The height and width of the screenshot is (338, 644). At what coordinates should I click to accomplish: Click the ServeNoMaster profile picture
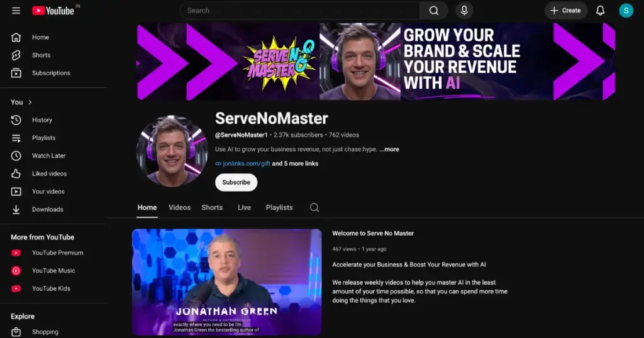coord(172,151)
